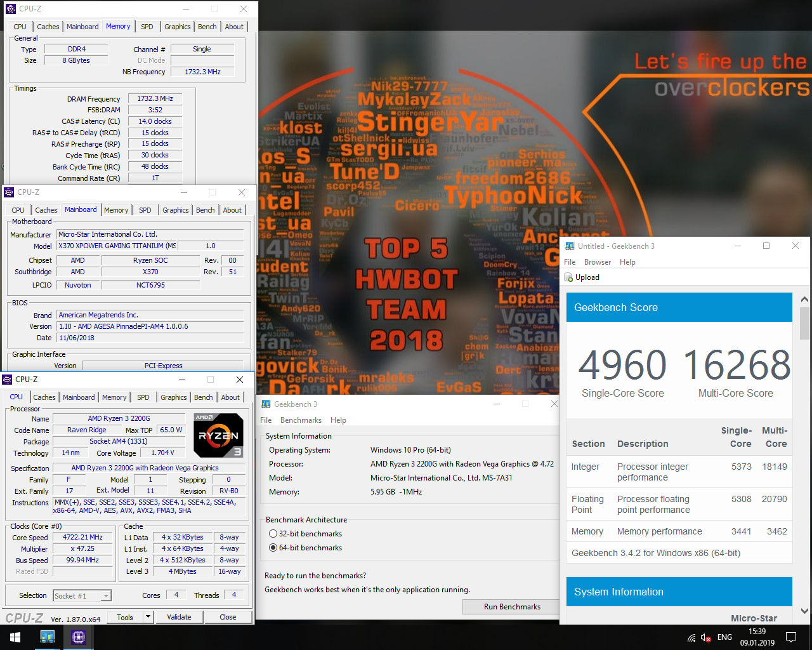Click the Processor integer performance row

679,472
